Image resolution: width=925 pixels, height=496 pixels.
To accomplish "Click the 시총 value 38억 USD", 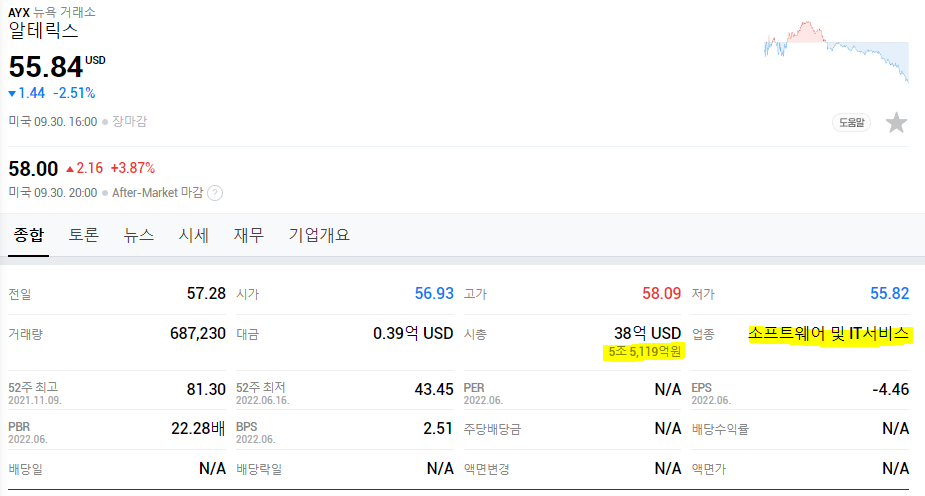I will (x=648, y=333).
